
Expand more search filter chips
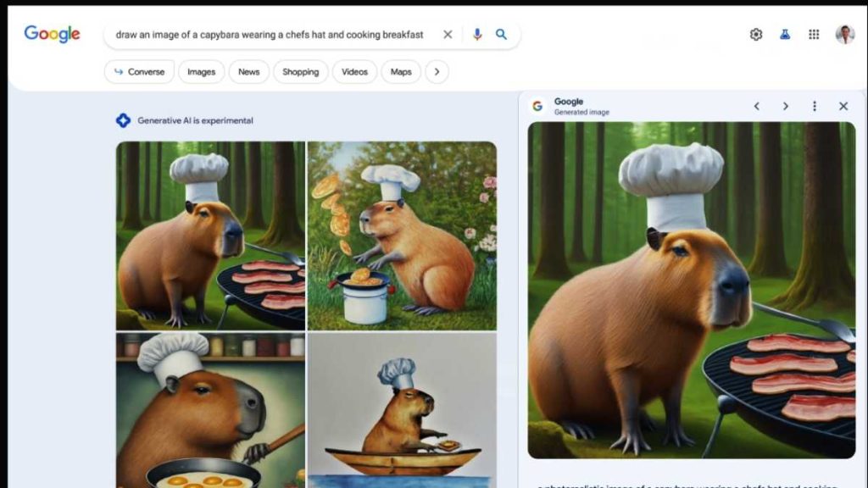click(437, 72)
